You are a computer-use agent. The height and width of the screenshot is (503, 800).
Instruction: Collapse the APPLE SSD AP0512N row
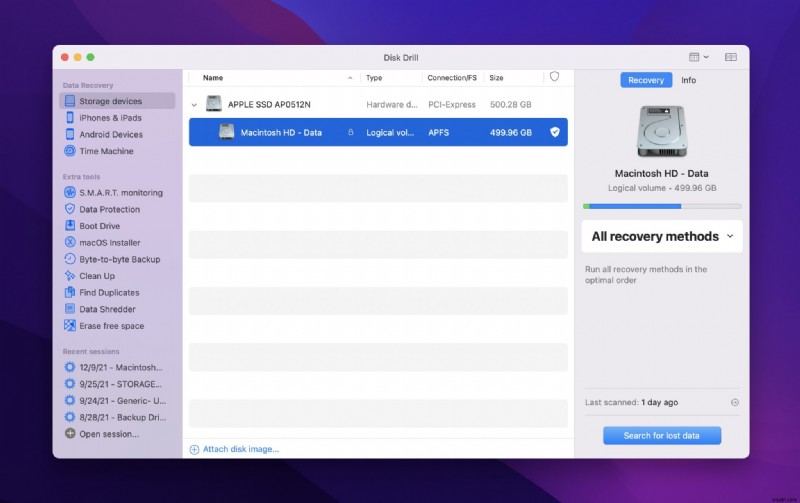[x=194, y=105]
